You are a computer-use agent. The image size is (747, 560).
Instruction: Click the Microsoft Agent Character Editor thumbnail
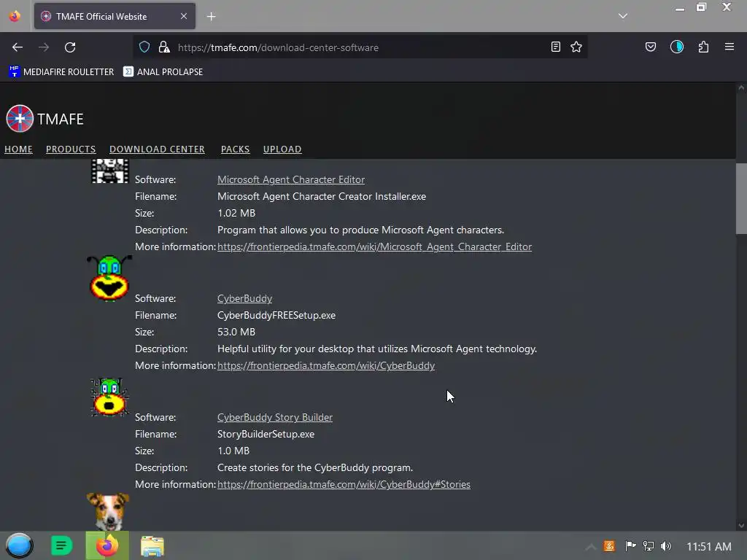(110, 171)
